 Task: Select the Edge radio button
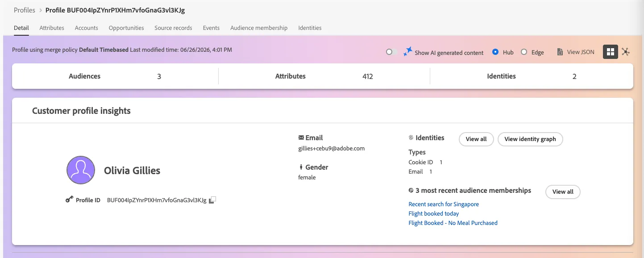tap(524, 52)
